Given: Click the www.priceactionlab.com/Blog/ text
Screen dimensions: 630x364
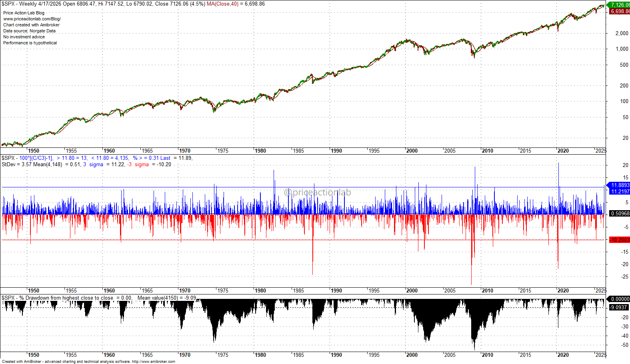Looking at the screenshot, I should [x=32, y=19].
